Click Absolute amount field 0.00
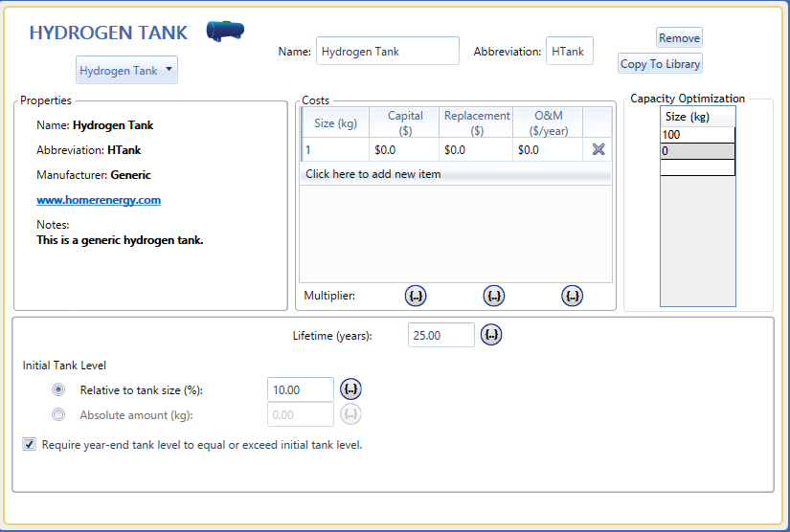The width and height of the screenshot is (790, 532). (301, 414)
